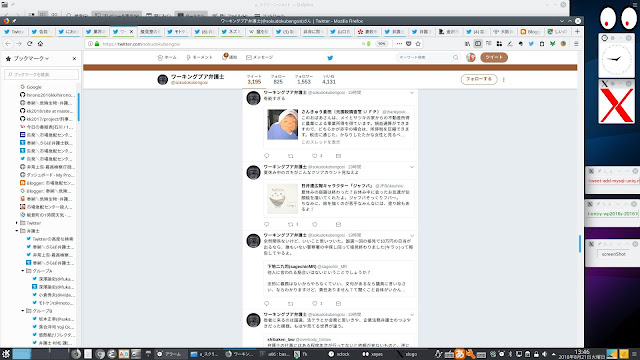Click the search magnifier in Twitter keyword box
Image resolution: width=640 pixels, height=360 pixels.
pyautogui.click(x=456, y=58)
